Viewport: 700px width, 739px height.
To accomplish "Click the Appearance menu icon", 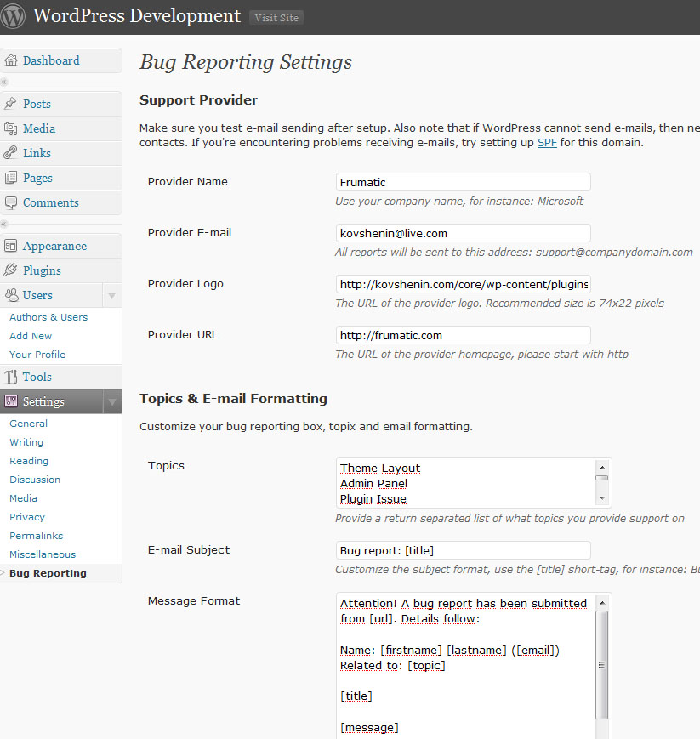I will [x=10, y=246].
